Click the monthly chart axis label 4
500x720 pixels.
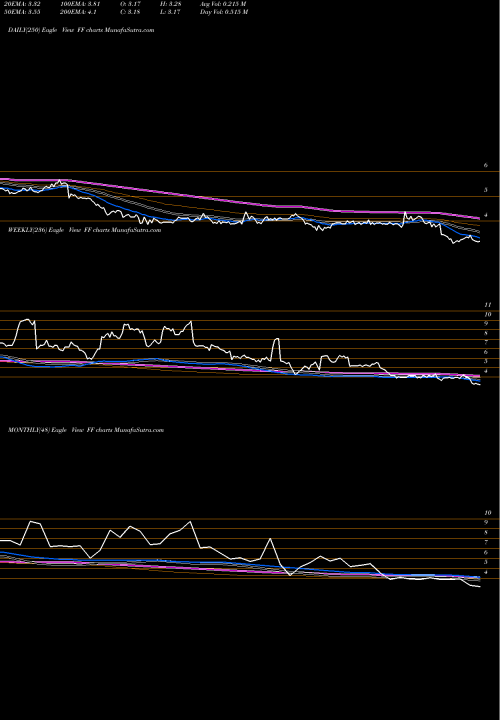pos(486,573)
